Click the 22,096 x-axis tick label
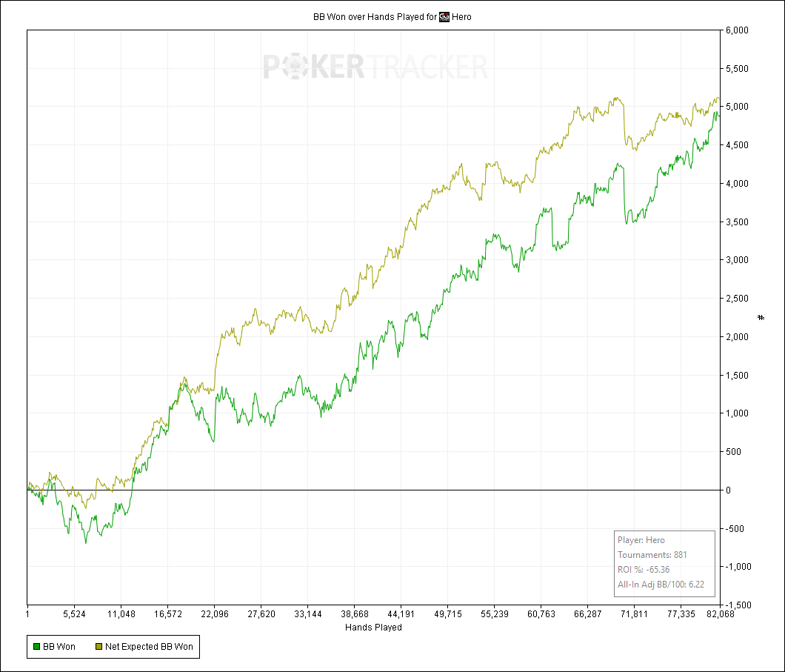Image resolution: width=785 pixels, height=672 pixels. click(214, 614)
